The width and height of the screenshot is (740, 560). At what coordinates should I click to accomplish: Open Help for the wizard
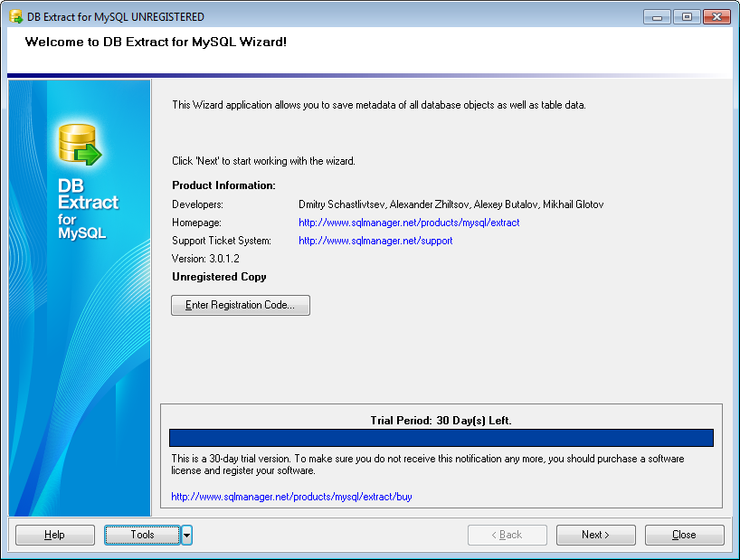(55, 535)
